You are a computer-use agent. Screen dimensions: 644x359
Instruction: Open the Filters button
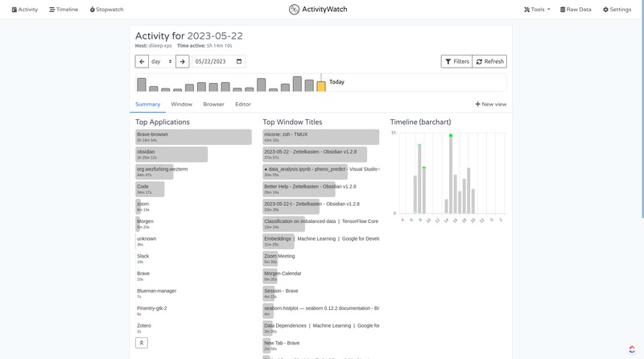pyautogui.click(x=456, y=61)
